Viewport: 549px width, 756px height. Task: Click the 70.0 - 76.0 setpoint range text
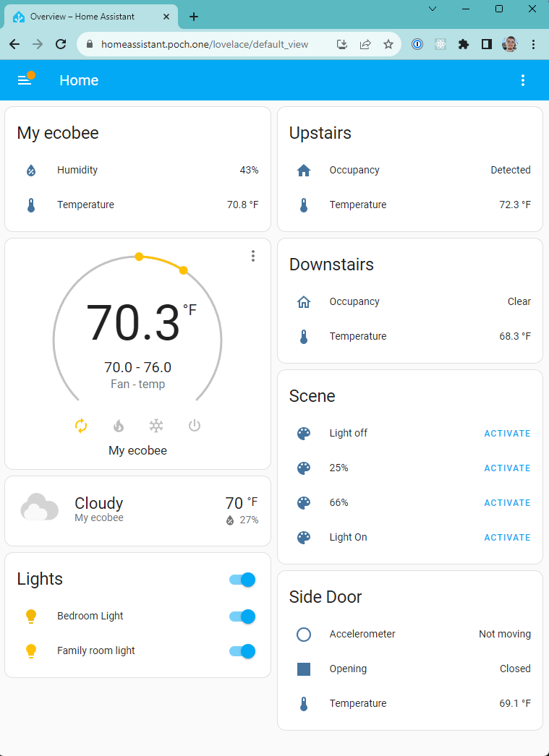click(x=138, y=368)
